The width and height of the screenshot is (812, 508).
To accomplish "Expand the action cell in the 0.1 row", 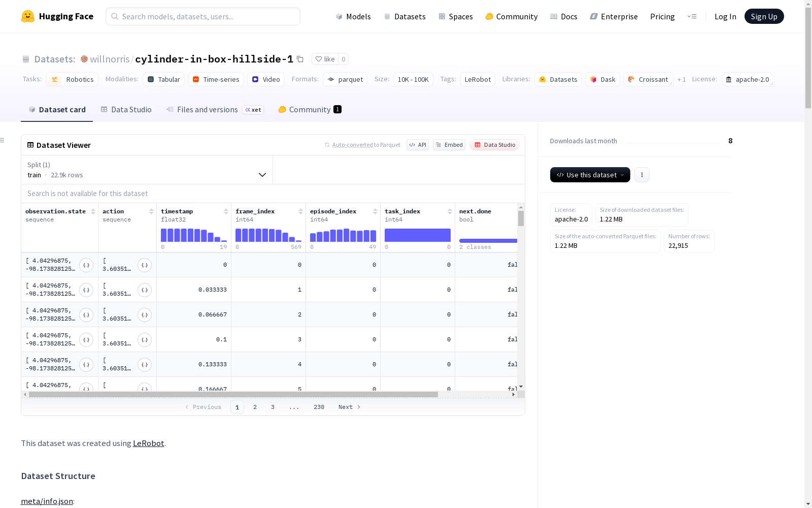I will click(145, 340).
